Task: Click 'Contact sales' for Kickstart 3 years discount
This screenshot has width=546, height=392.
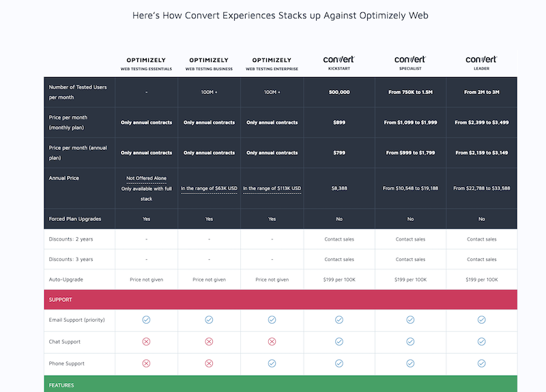Action: [339, 259]
